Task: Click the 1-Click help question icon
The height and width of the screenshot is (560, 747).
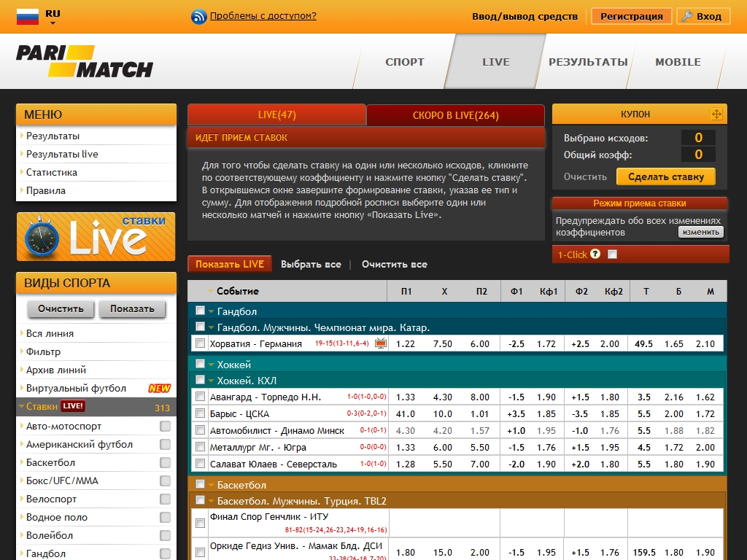Action: tap(595, 254)
